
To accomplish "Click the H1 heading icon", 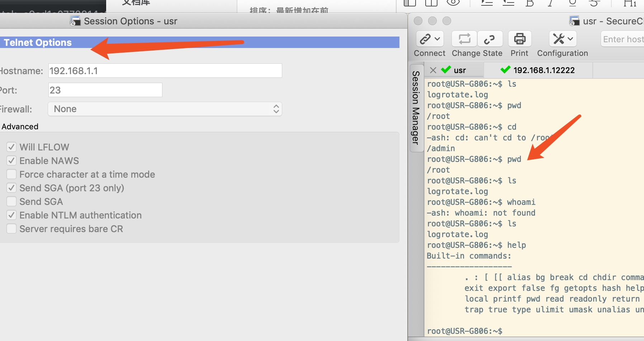I will 630,3.
